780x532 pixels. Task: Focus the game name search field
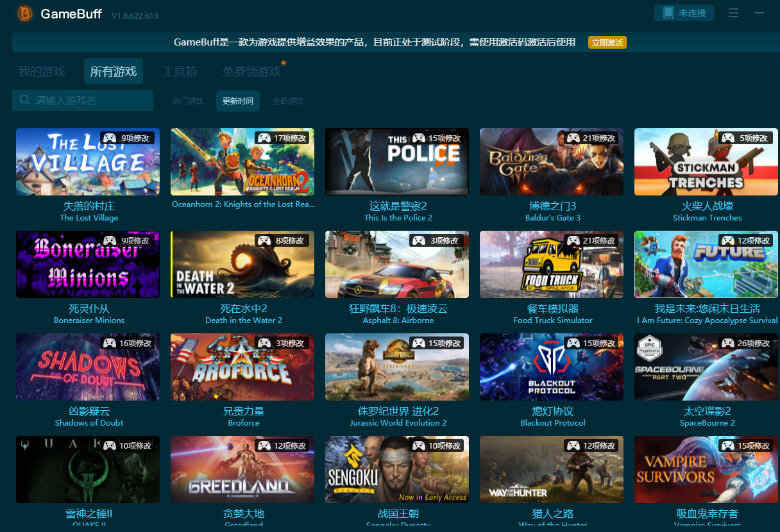[83, 100]
